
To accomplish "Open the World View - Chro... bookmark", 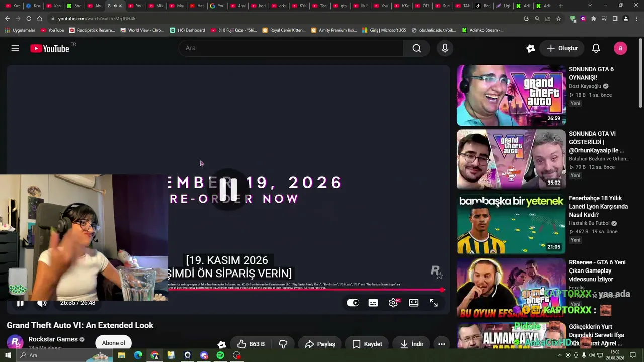I will (x=142, y=30).
